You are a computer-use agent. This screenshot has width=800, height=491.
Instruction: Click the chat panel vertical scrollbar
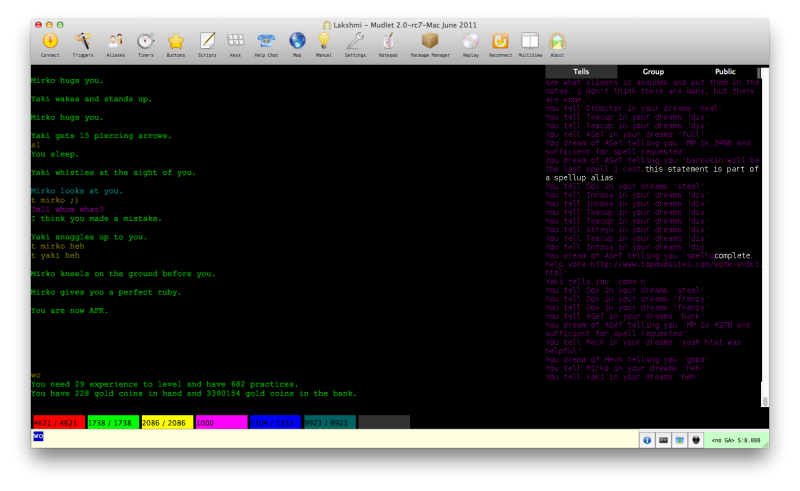765,240
